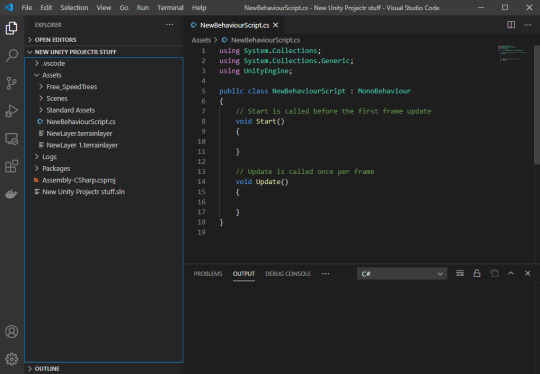
Task: Toggle output auto-scroll lock
Action: [x=477, y=273]
